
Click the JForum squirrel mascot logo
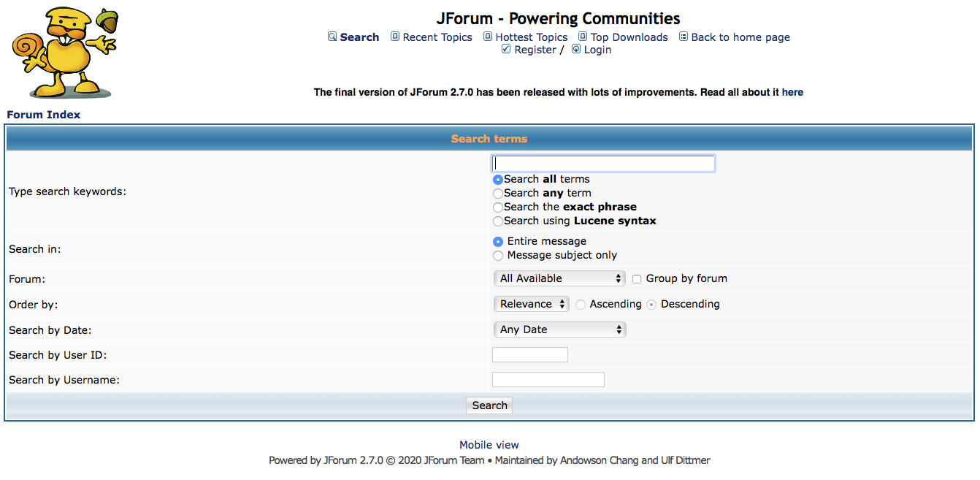[x=64, y=53]
